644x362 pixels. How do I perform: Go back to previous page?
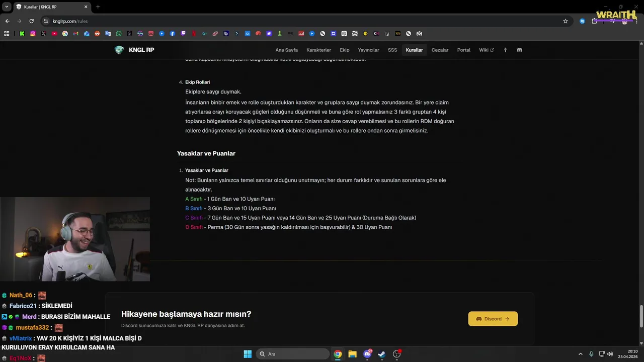click(7, 21)
